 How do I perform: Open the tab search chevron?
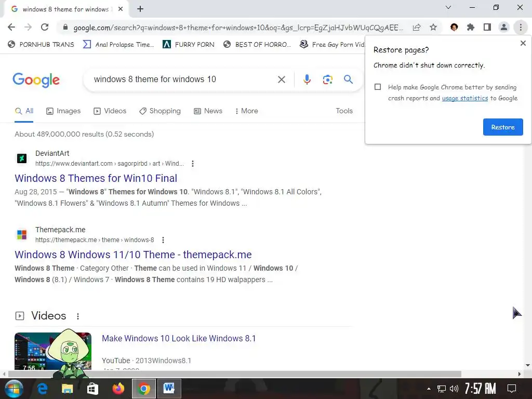click(x=448, y=7)
